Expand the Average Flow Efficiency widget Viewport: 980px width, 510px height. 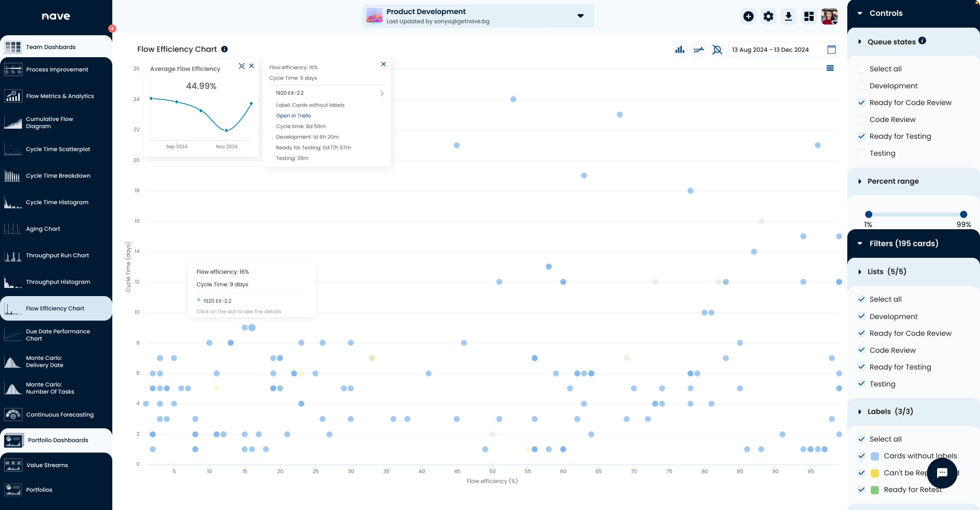click(241, 66)
